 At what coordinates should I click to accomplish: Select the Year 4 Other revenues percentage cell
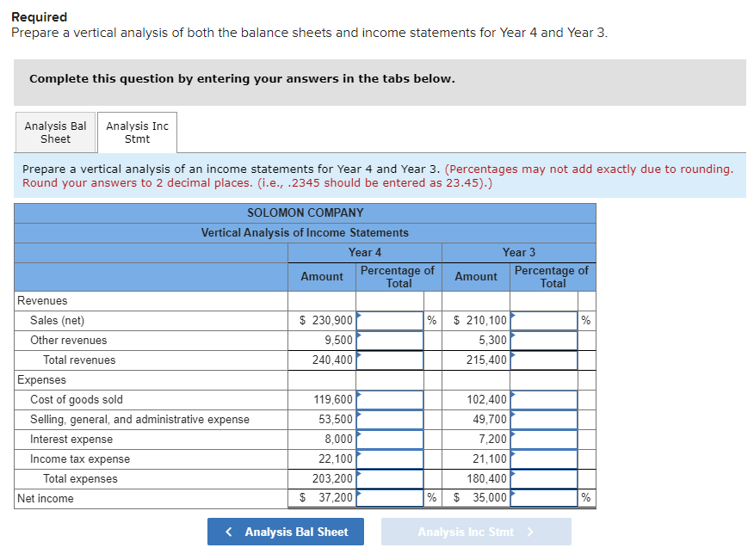click(389, 339)
